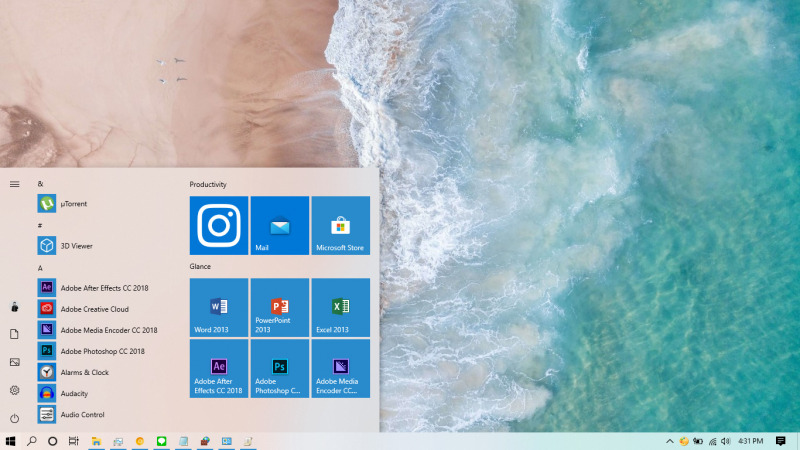This screenshot has width=800, height=450.
Task: Open Pictures from the Start sidebar
Action: pos(14,362)
